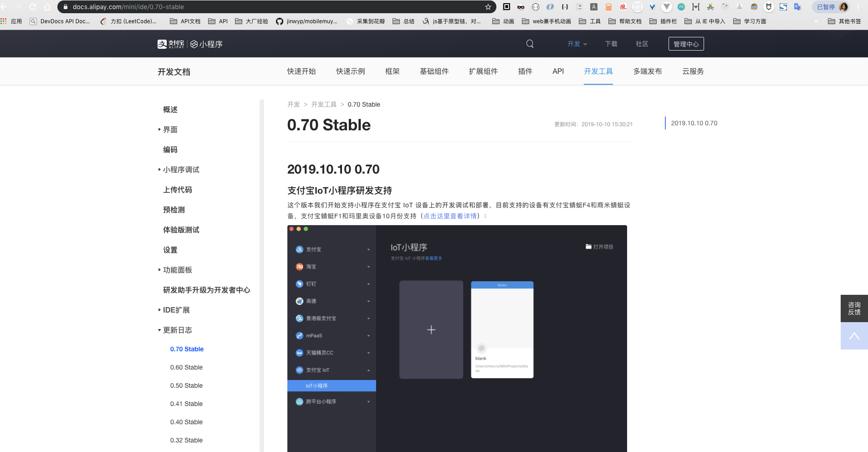868x452 pixels.
Task: Open the 管理中心 button
Action: [x=686, y=44]
